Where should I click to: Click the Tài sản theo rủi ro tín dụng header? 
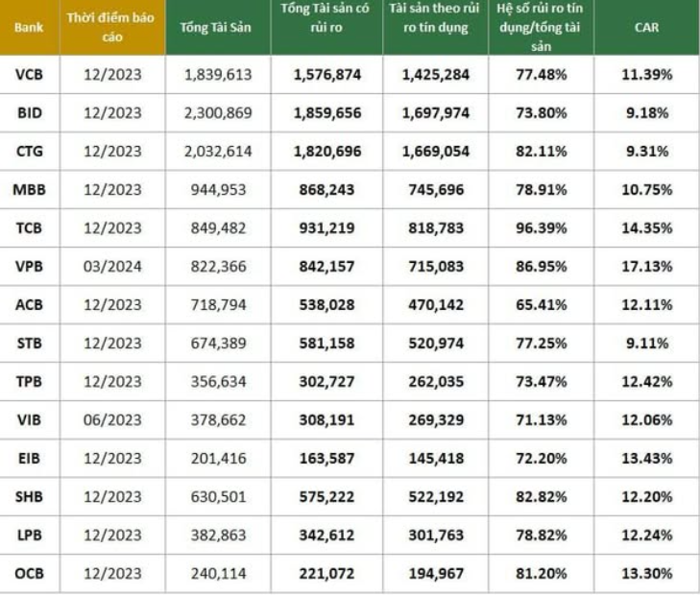435,27
